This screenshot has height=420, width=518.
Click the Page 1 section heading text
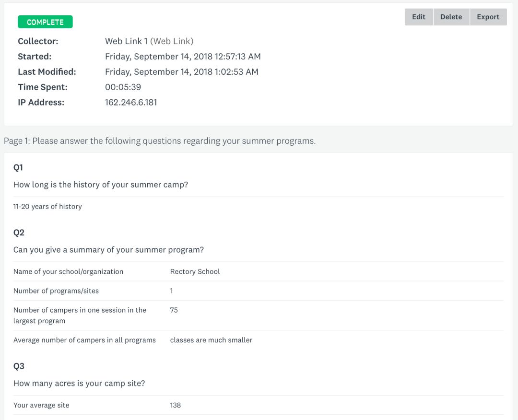coord(160,141)
